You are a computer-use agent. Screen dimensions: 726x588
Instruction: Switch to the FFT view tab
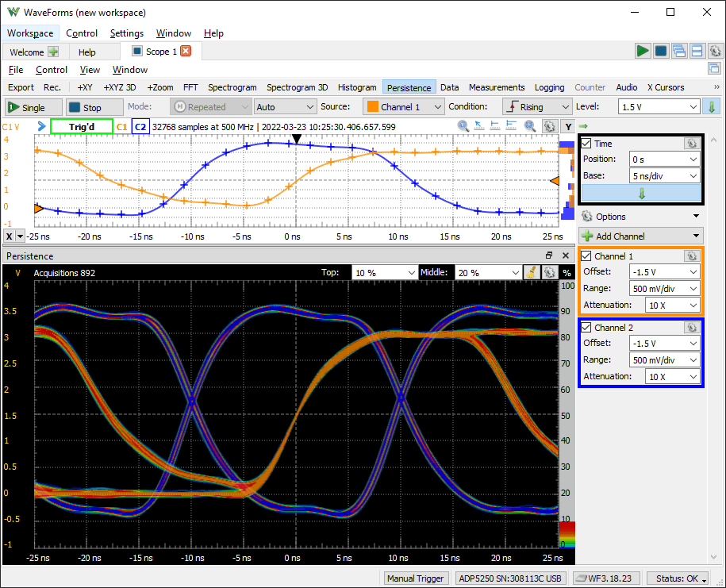(x=190, y=87)
